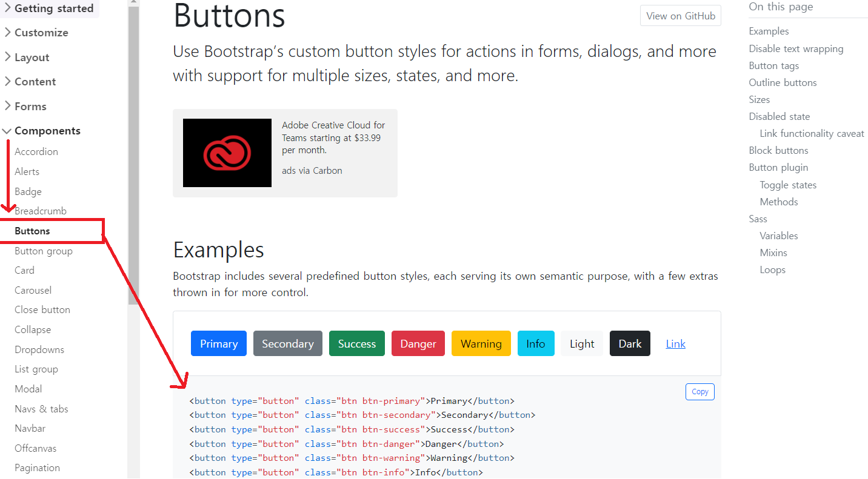Jump to Sizes section
This screenshot has width=868, height=479.
760,99
